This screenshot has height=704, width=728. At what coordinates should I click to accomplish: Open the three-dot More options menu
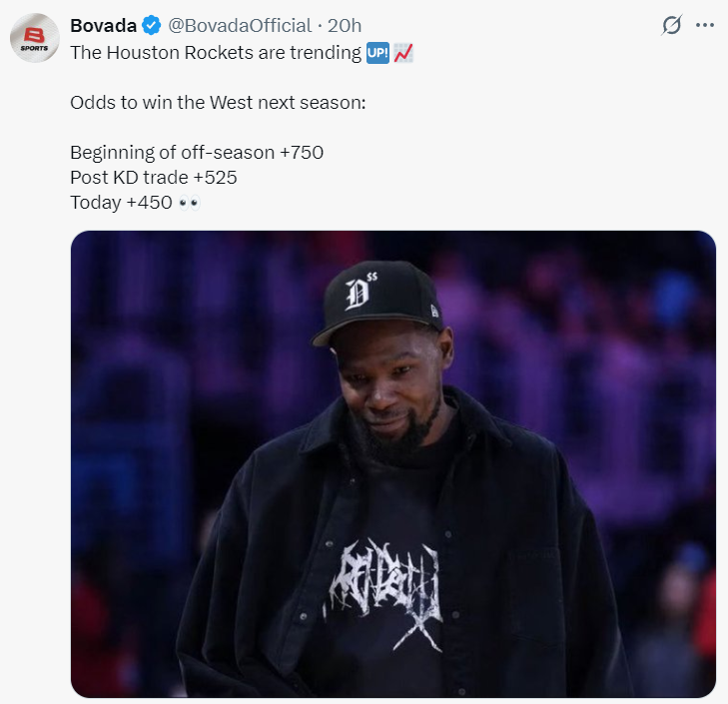pyautogui.click(x=705, y=26)
